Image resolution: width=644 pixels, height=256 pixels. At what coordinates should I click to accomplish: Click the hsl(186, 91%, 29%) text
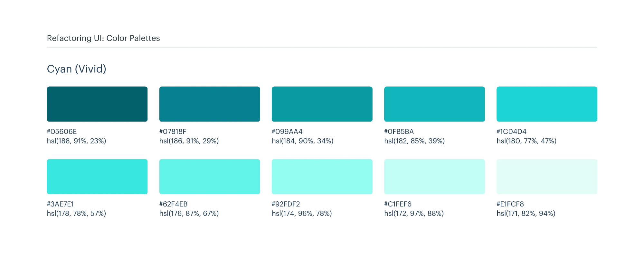(x=189, y=141)
